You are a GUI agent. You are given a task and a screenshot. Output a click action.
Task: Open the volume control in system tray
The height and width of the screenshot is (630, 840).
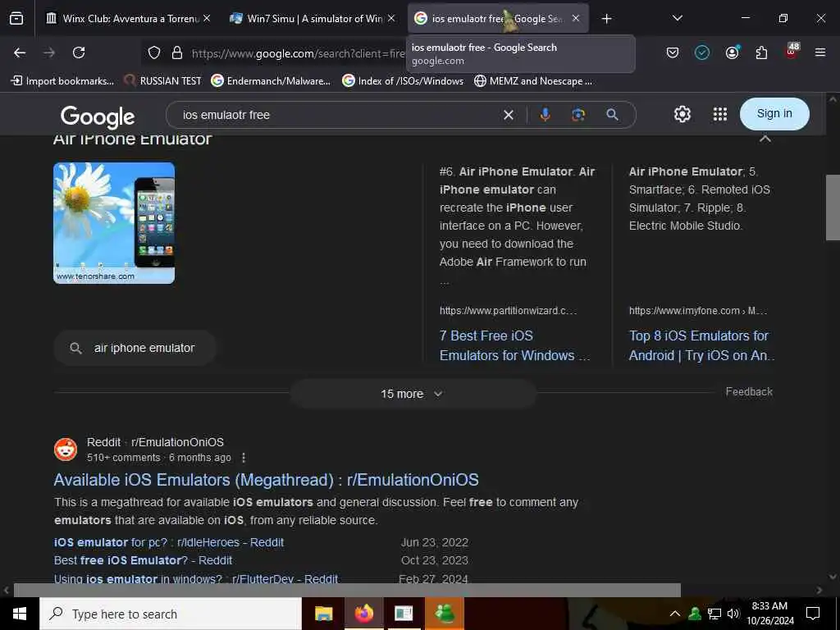click(x=733, y=614)
